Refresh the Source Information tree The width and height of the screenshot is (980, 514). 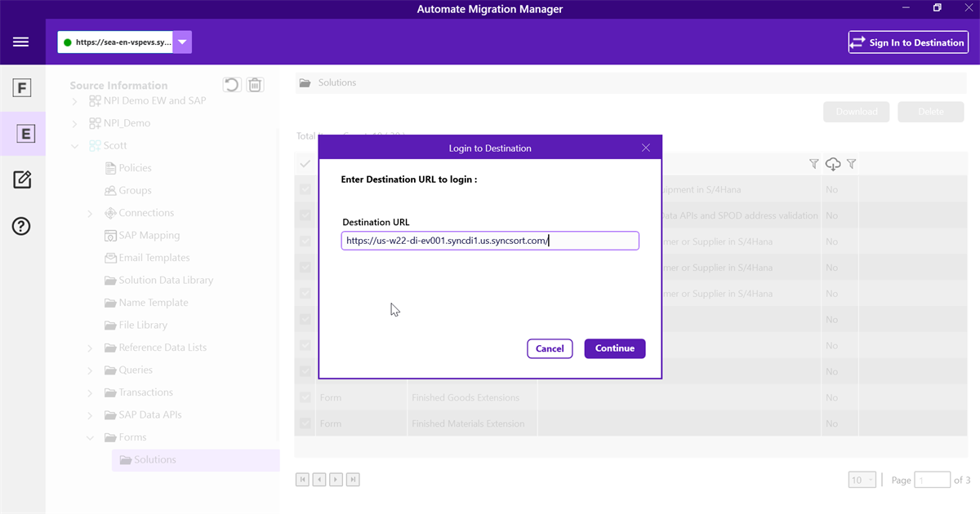(x=232, y=85)
